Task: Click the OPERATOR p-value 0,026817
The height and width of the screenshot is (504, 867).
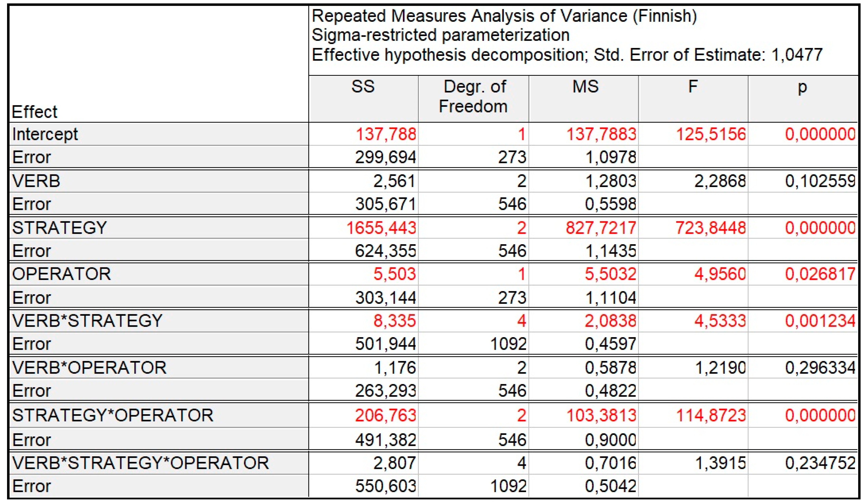Action: pyautogui.click(x=820, y=274)
